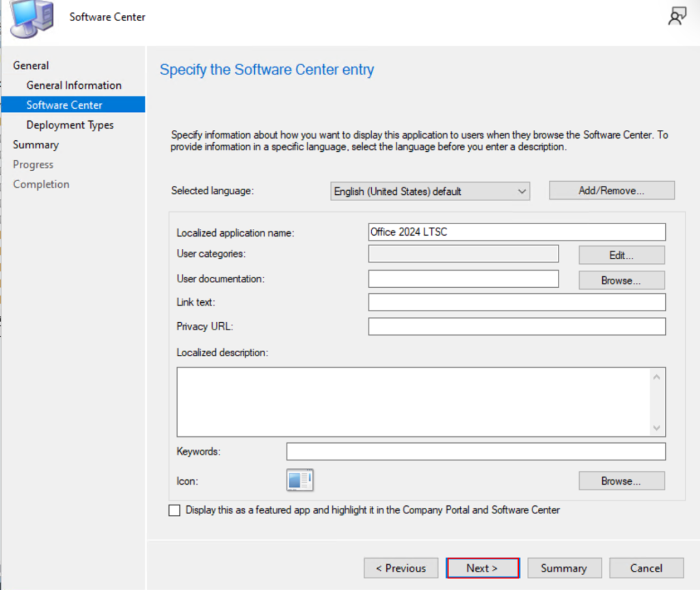Click the application icon preview thumbnail
The width and height of the screenshot is (700, 590).
(299, 481)
